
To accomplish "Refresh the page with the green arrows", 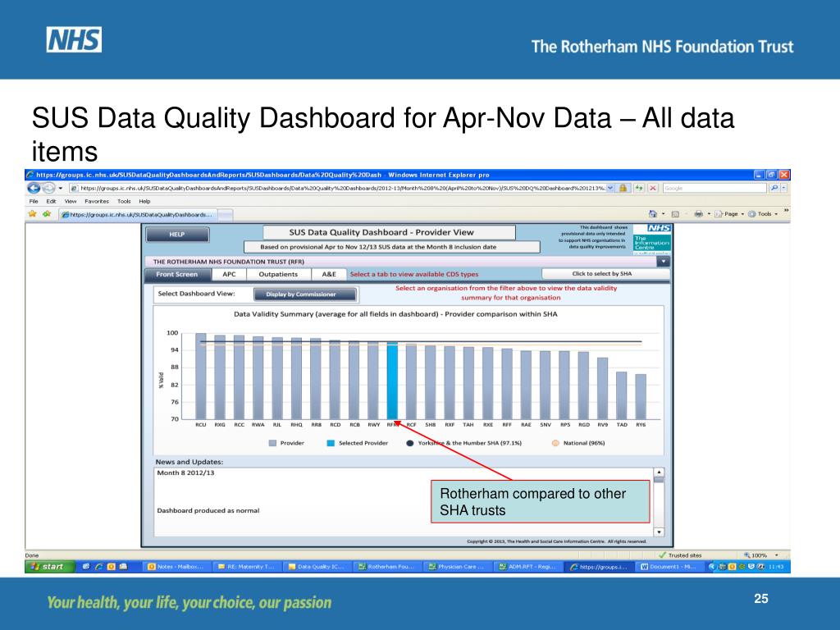I will point(639,188).
